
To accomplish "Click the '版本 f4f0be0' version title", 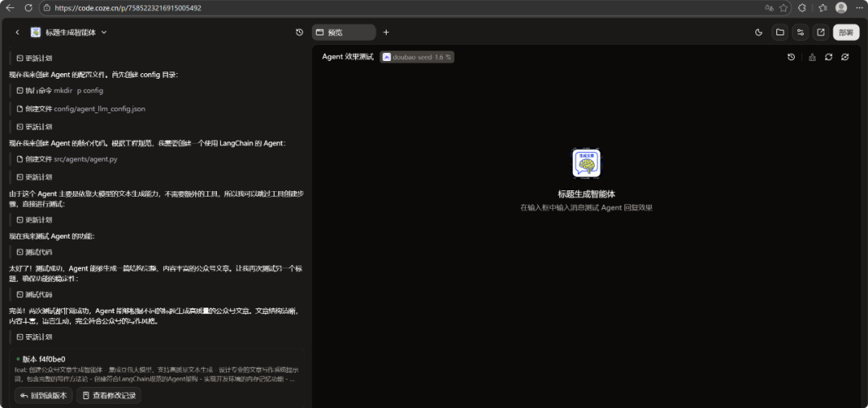I will pyautogui.click(x=43, y=359).
